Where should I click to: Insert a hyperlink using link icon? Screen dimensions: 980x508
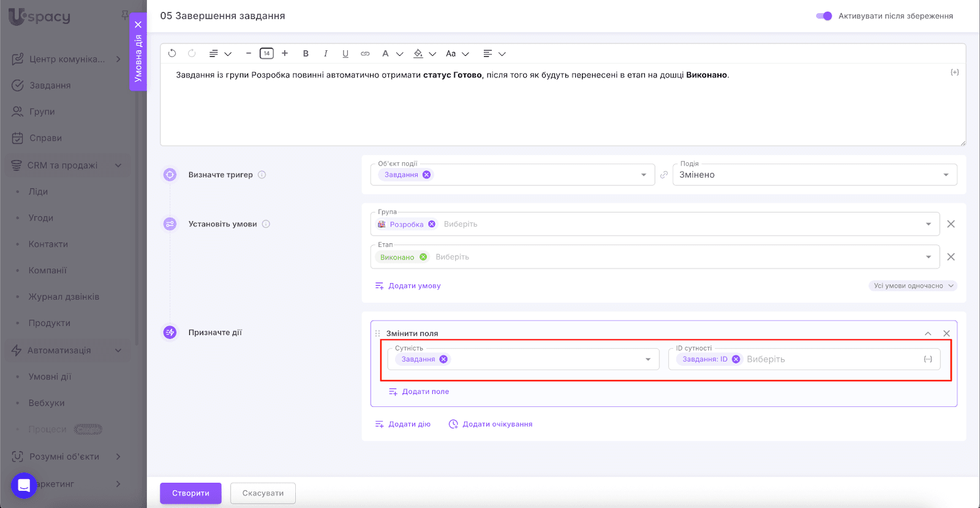click(x=365, y=54)
